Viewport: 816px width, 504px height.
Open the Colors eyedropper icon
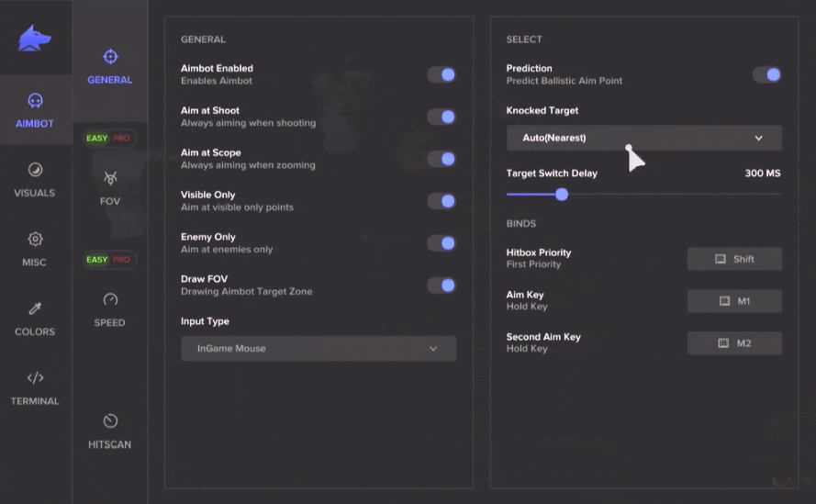(x=35, y=308)
